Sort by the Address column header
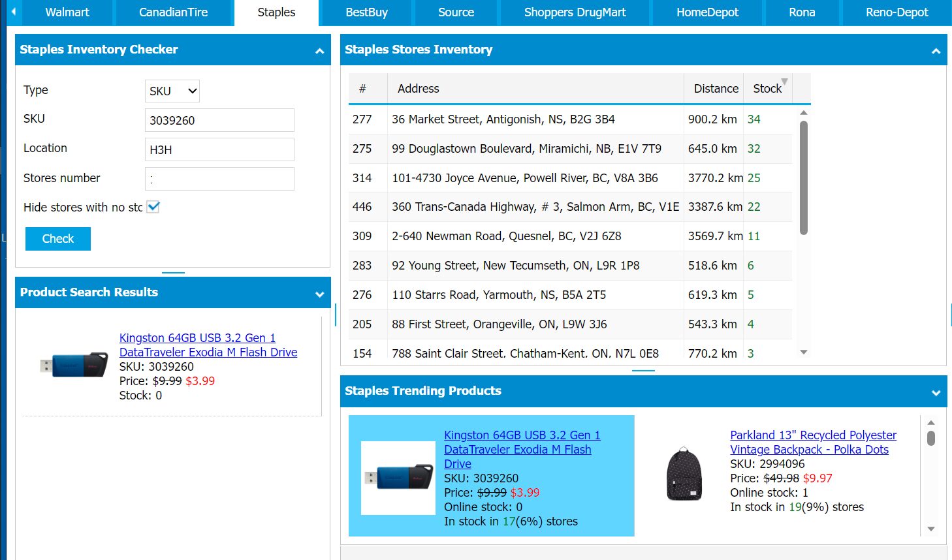The image size is (952, 560). pyautogui.click(x=535, y=89)
